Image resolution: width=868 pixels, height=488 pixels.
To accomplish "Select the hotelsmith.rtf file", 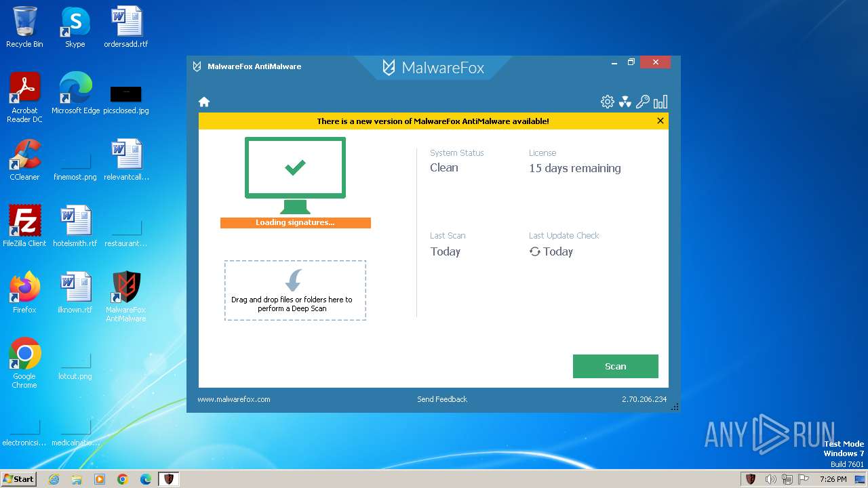I will (x=75, y=226).
